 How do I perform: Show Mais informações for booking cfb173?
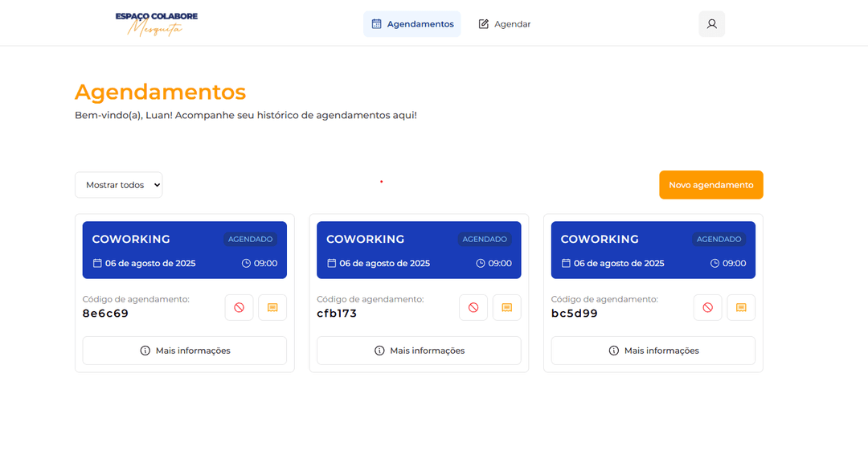click(x=419, y=351)
